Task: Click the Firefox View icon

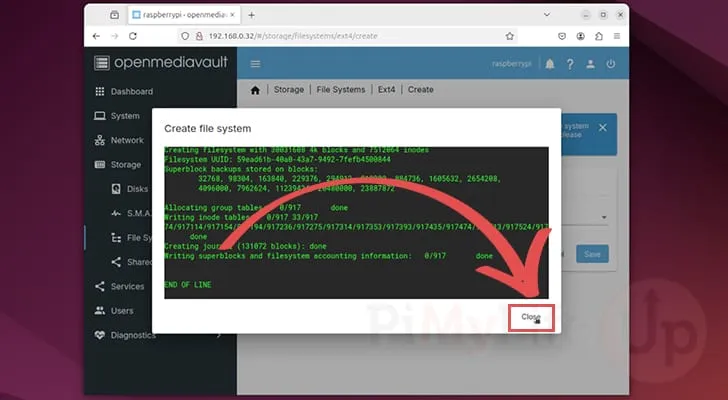Action: point(114,15)
